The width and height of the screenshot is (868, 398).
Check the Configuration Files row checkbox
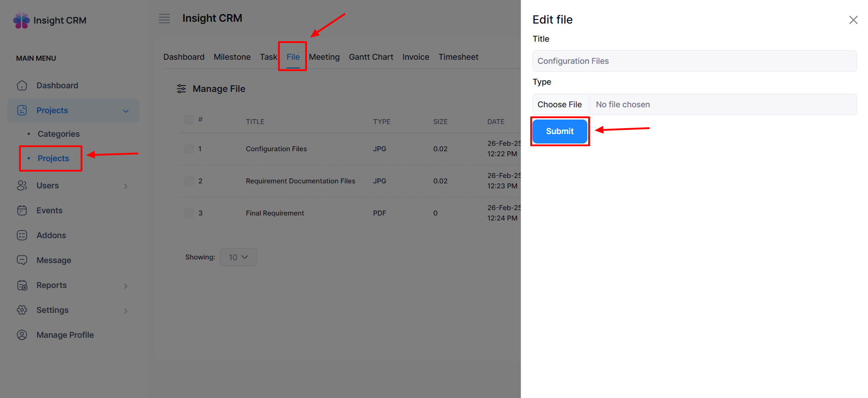pyautogui.click(x=189, y=149)
